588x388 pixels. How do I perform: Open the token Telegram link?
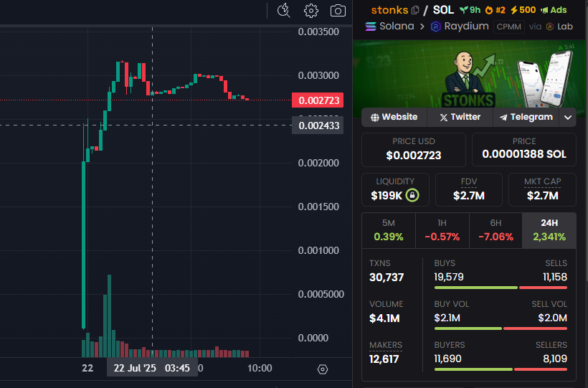[526, 117]
